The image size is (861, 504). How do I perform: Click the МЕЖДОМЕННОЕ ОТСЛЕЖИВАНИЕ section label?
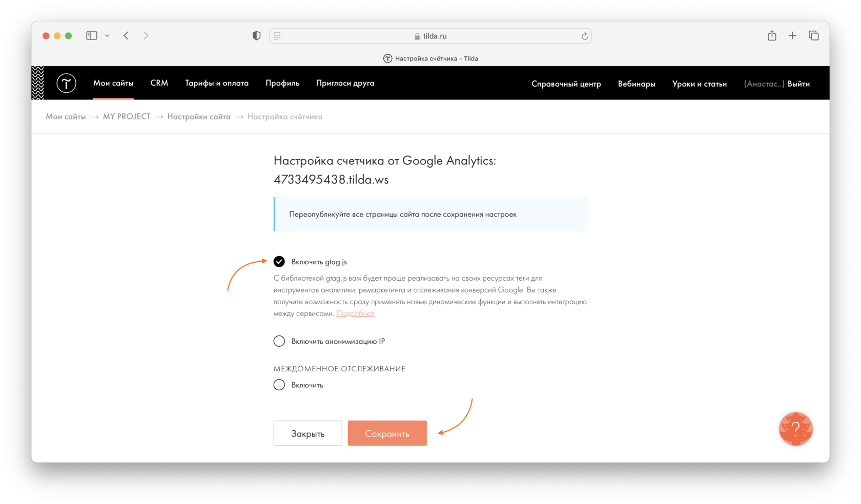tap(339, 369)
